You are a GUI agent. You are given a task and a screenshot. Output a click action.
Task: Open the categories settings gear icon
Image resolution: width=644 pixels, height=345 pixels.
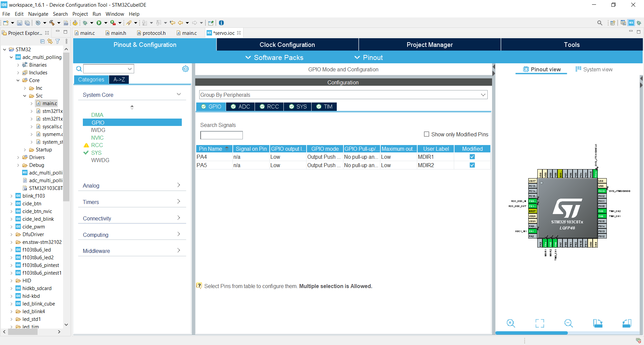pyautogui.click(x=185, y=69)
